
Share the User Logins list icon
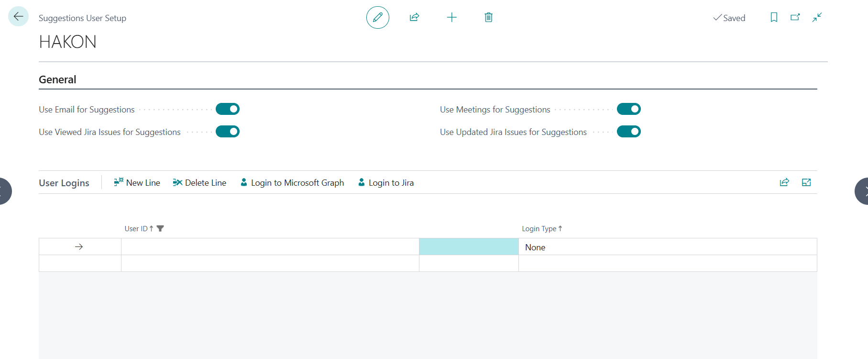(x=784, y=182)
